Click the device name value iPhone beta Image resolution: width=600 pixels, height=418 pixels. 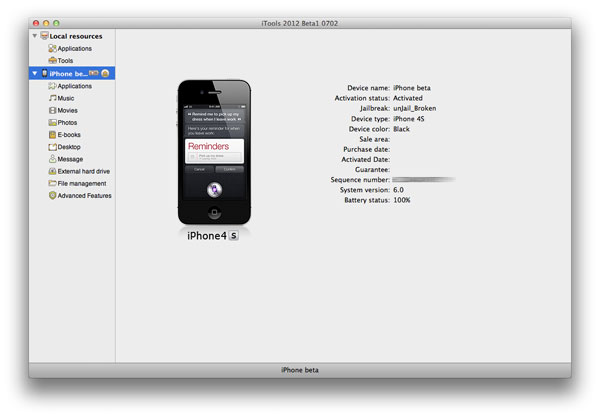click(x=412, y=88)
